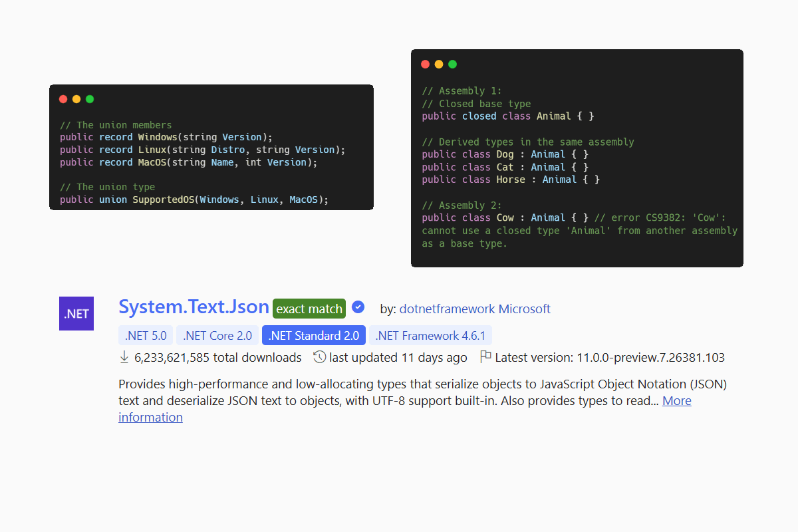Select the .NET 5.0 framework badge
The width and height of the screenshot is (798, 532).
click(x=146, y=336)
